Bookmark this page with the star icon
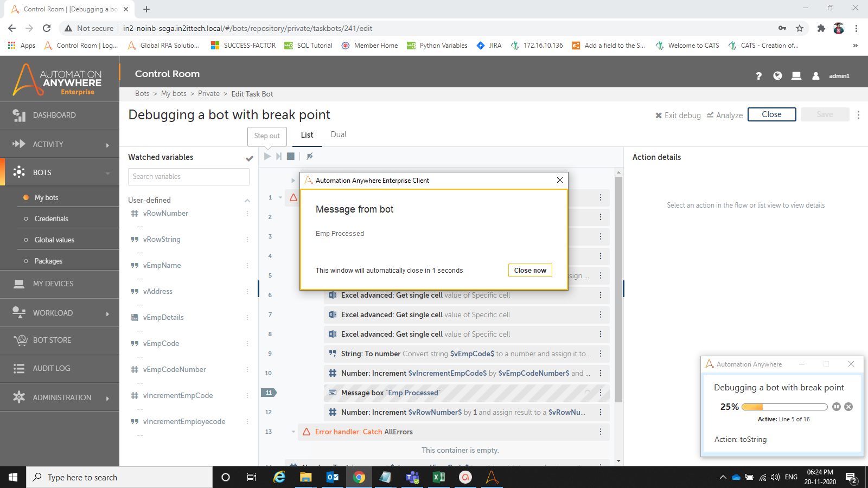 [x=800, y=28]
